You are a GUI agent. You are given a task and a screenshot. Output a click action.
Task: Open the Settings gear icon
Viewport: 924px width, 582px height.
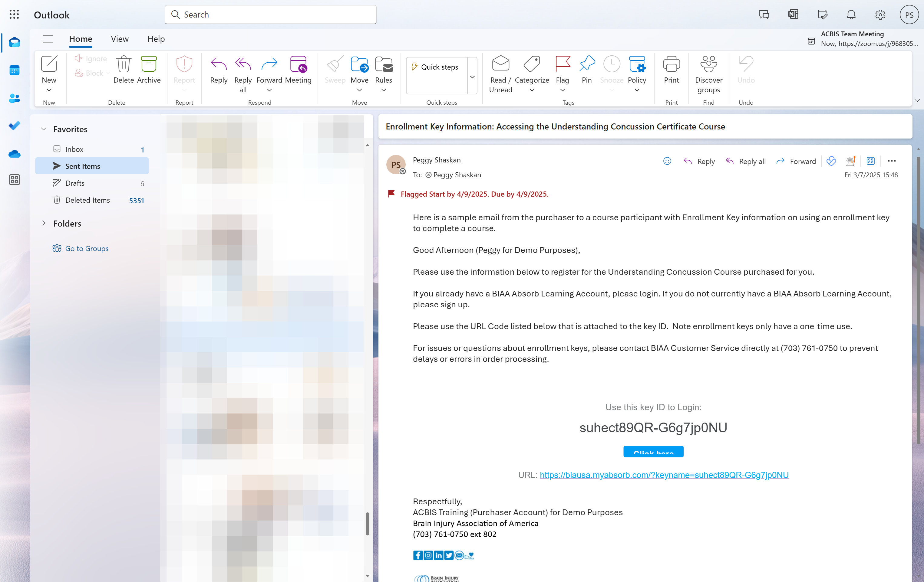[880, 15]
